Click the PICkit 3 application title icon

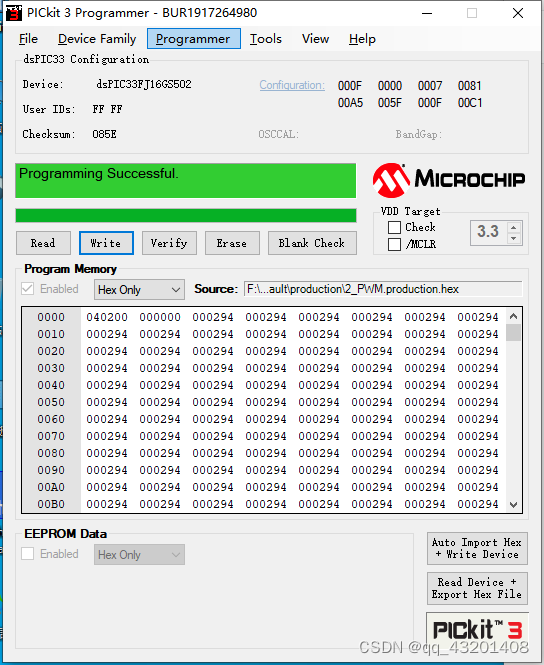tap(14, 13)
